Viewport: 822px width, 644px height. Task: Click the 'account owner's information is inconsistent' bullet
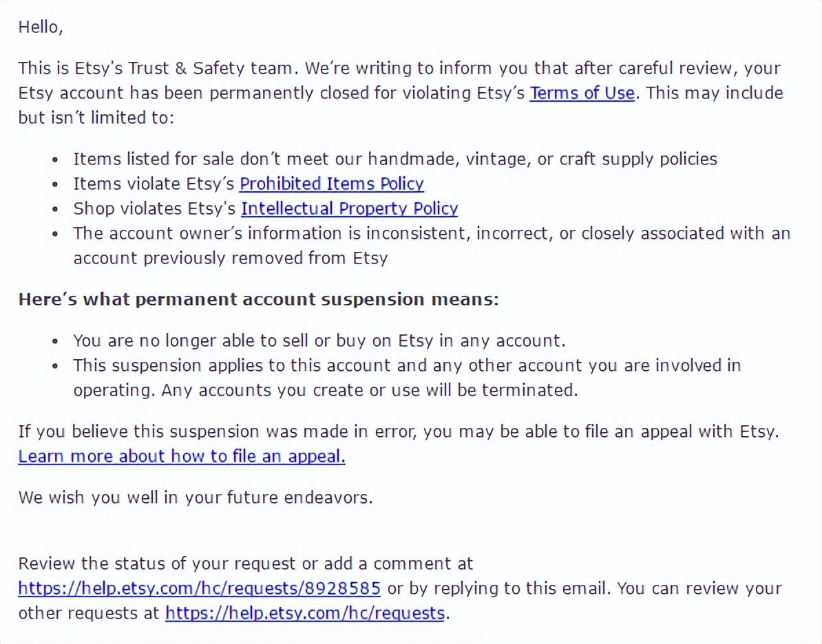pyautogui.click(x=431, y=233)
